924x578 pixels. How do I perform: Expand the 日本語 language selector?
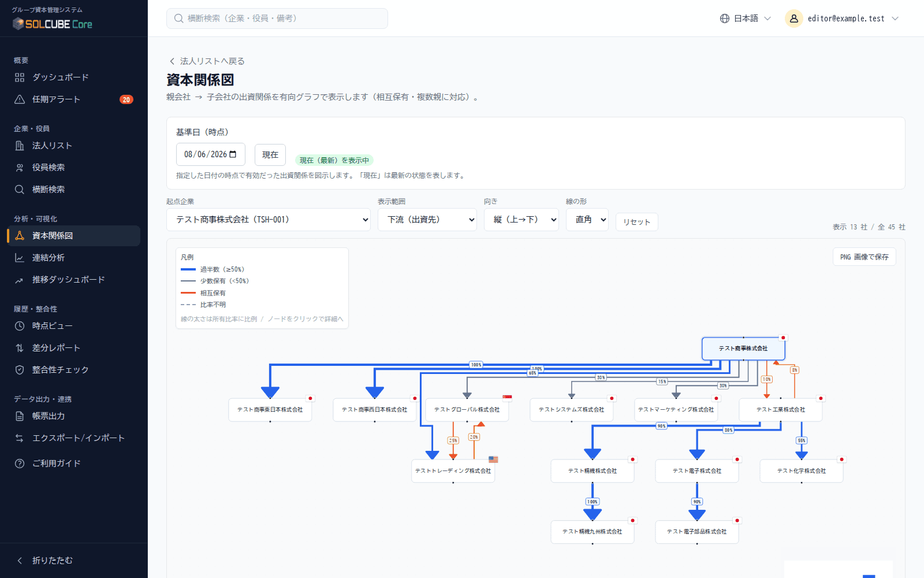746,18
